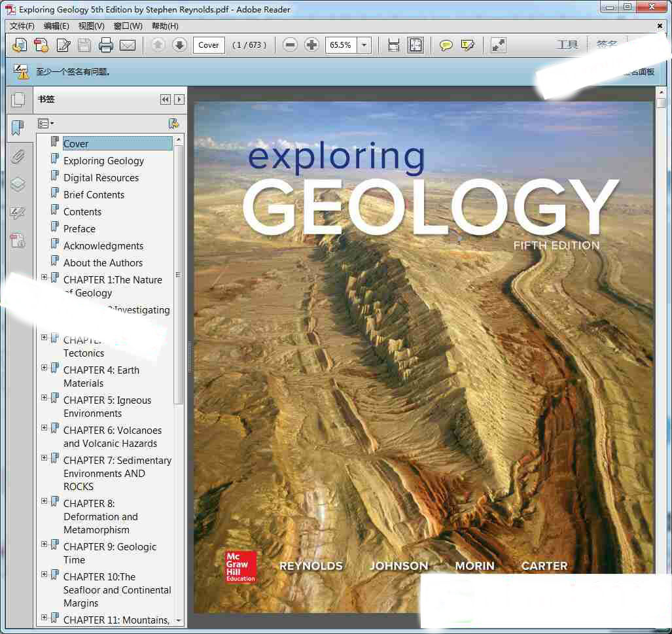Open the page thumbnails panel
This screenshot has width=672, height=634.
18,100
